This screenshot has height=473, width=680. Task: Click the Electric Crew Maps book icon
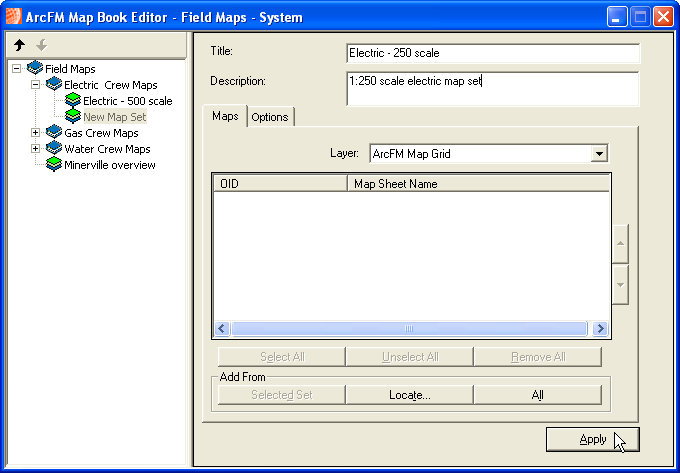[54, 84]
